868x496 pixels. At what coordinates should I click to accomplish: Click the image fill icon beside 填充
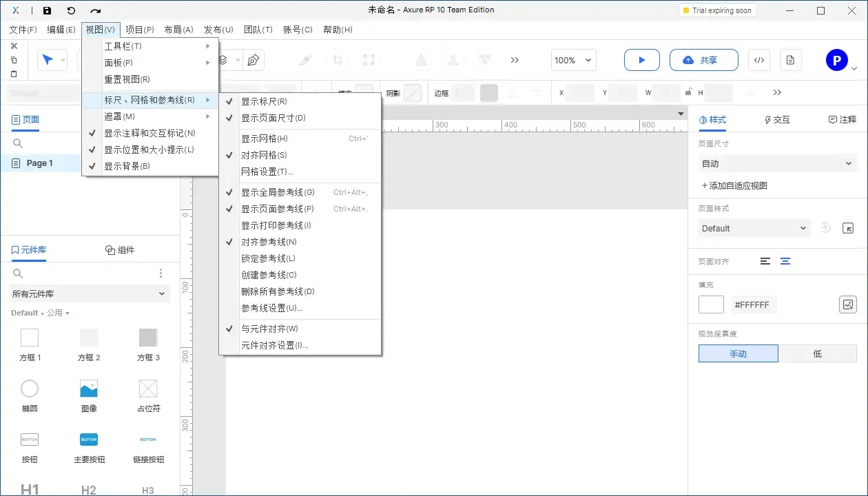point(847,304)
